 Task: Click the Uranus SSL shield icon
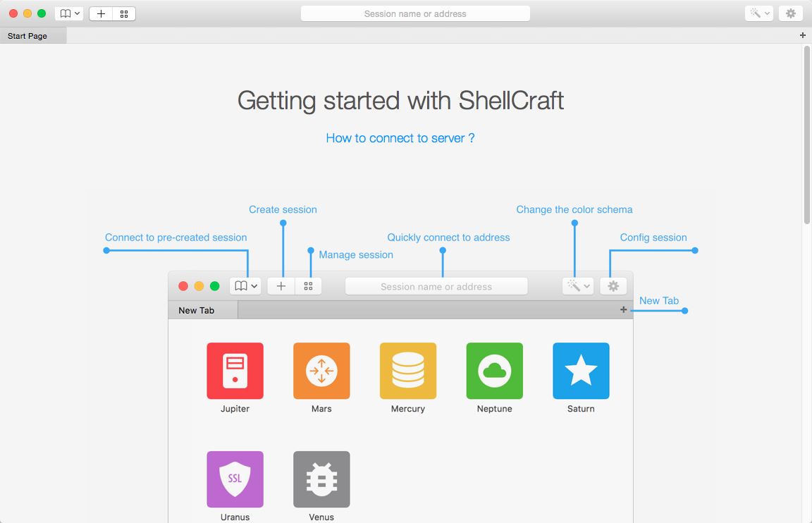[x=235, y=479]
